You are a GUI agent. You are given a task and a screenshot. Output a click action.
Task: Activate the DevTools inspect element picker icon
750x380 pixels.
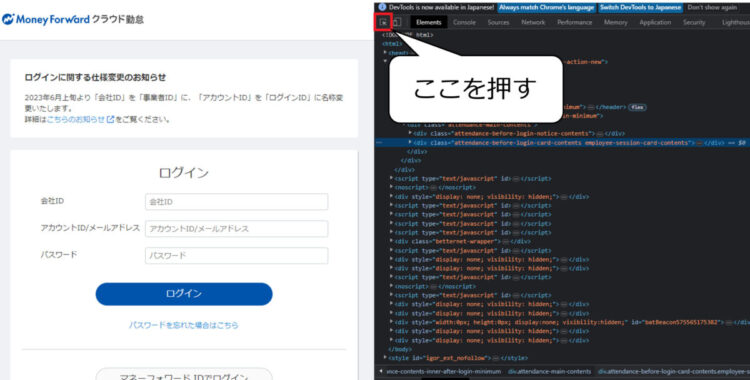384,22
